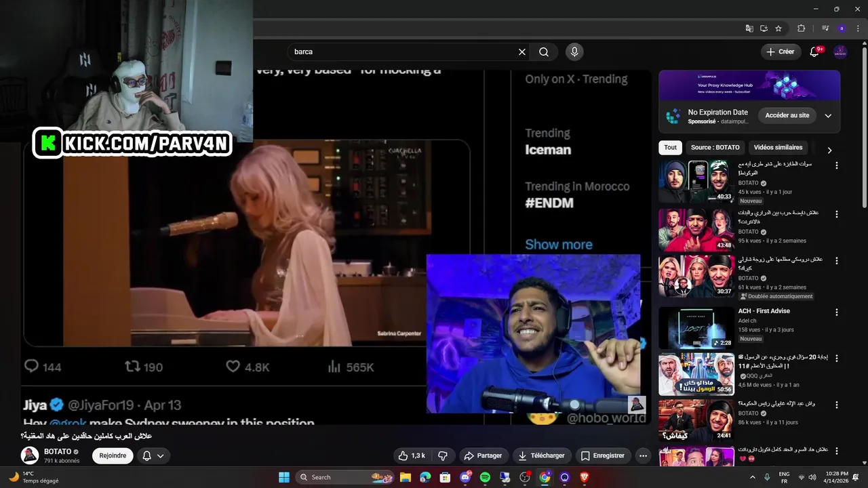The image size is (868, 488).
Task: Open Spotify from the taskbar
Action: pos(485,477)
